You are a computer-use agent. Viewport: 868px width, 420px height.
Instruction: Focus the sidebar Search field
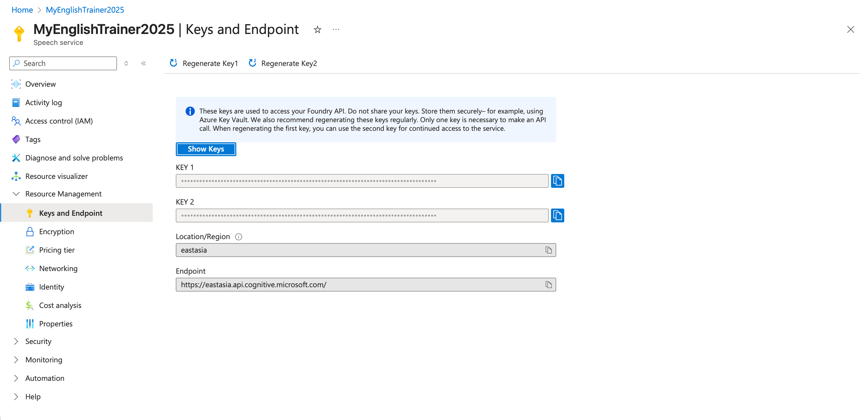pyautogui.click(x=63, y=63)
